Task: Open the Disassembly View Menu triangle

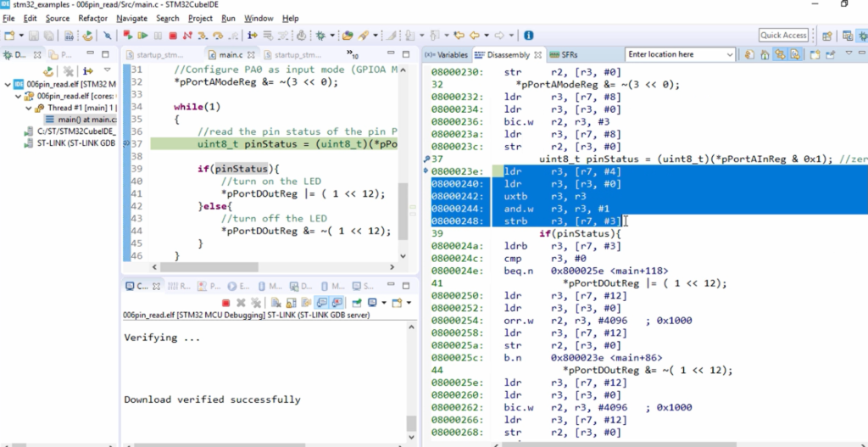Action: (x=849, y=53)
